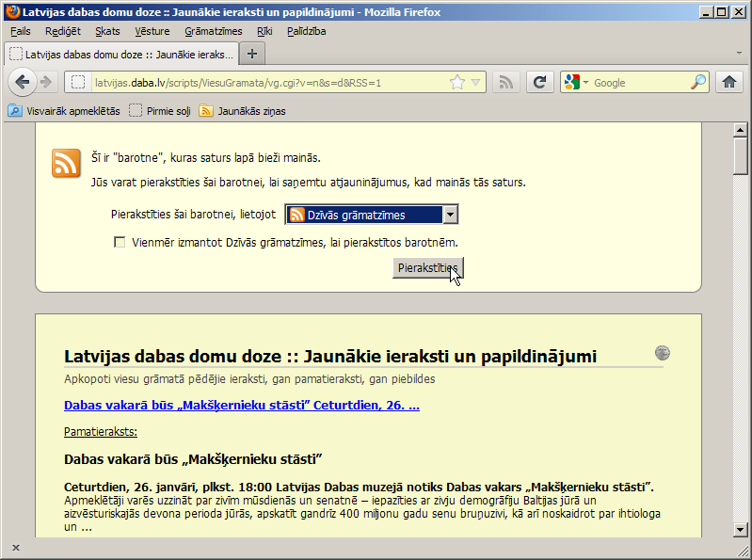Viewport: 752px width, 560px height.
Task: Click the RSS subscribe toolbar icon
Action: click(x=506, y=83)
